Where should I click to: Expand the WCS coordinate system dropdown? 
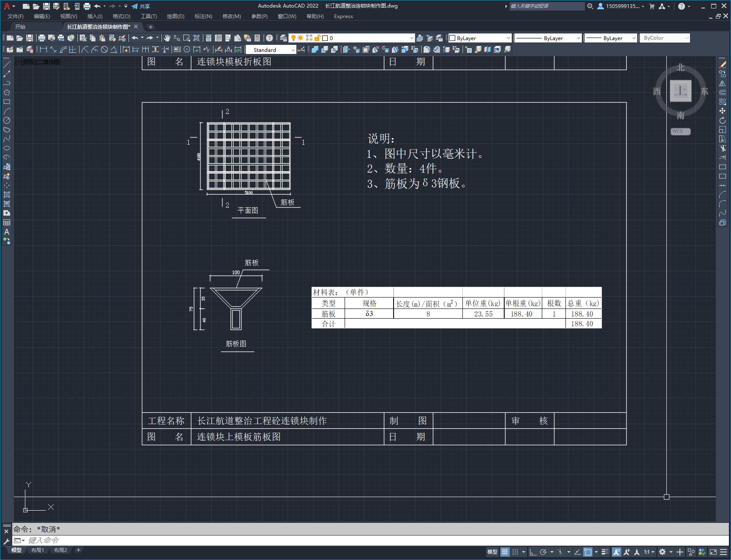[x=680, y=131]
